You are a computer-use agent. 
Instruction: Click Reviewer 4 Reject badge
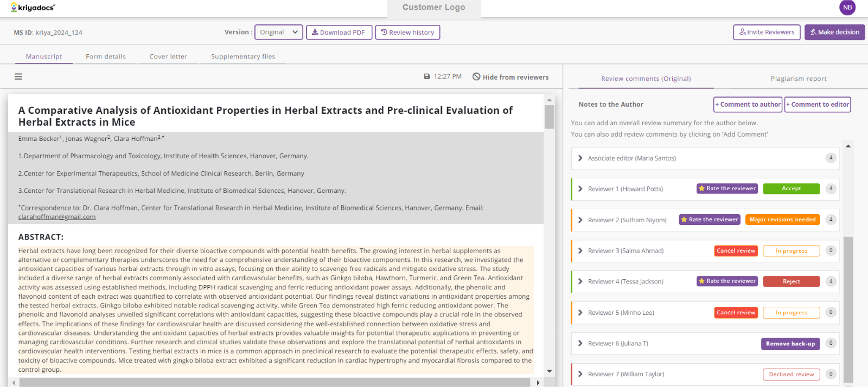pos(792,281)
